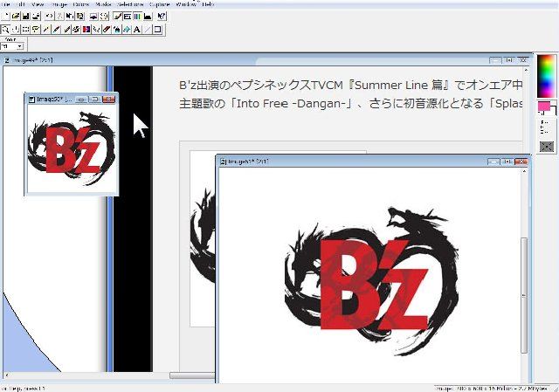Open the Capture menu

point(159,4)
